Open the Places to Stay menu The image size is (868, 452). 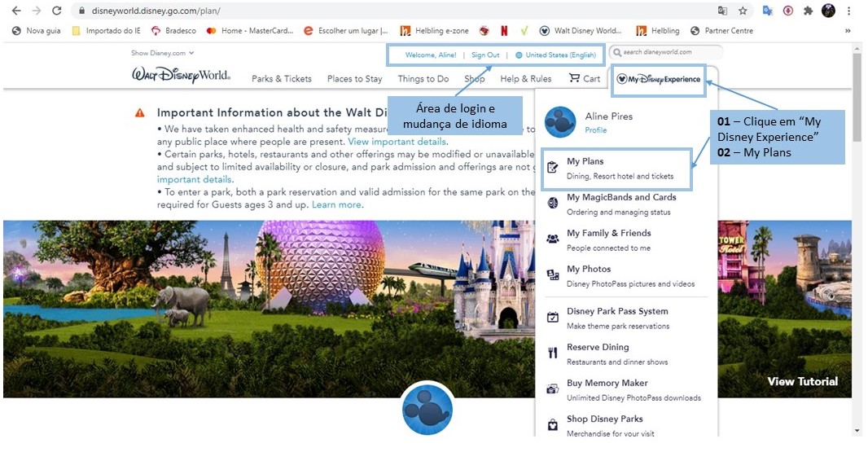(x=355, y=79)
